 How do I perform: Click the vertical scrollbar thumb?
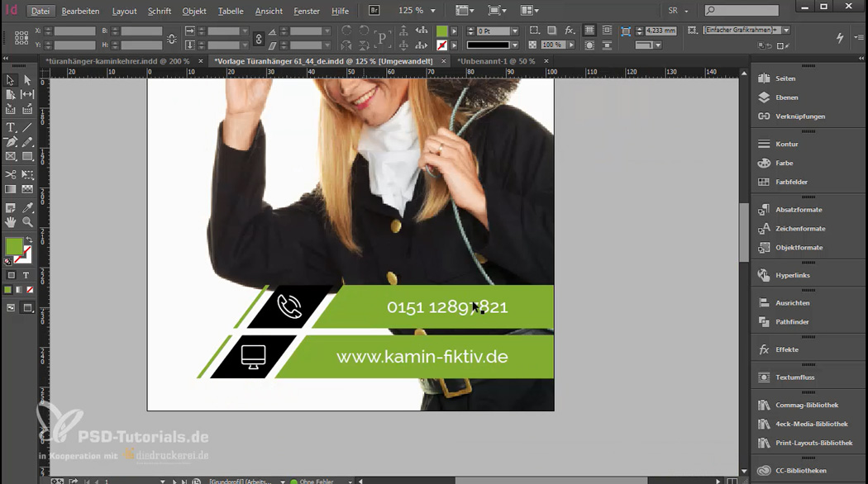[744, 233]
